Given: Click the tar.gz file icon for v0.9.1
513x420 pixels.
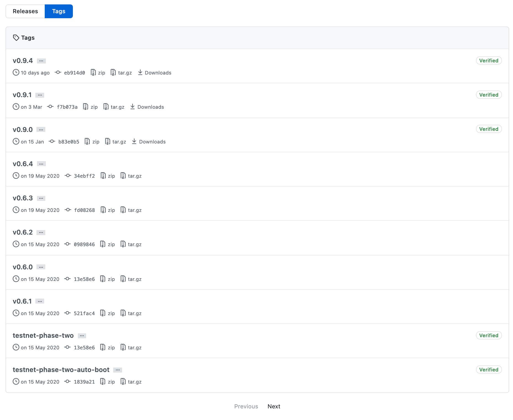Looking at the screenshot, I should (106, 107).
